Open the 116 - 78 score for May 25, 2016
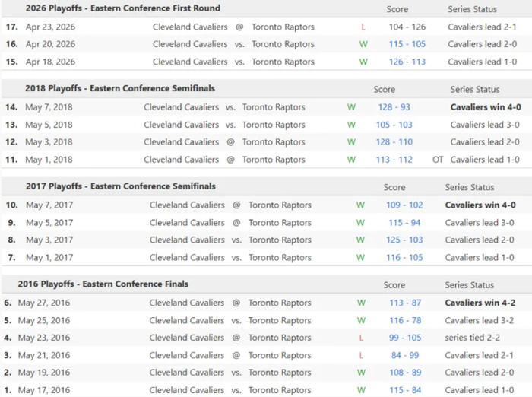 405,321
